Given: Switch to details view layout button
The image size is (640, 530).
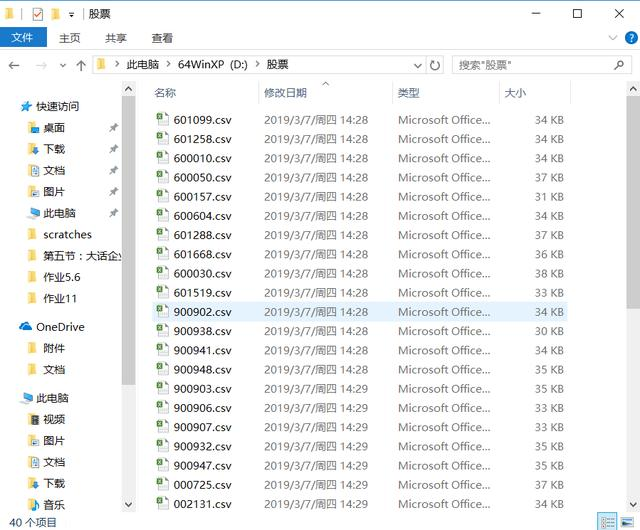Looking at the screenshot, I should click(x=607, y=522).
